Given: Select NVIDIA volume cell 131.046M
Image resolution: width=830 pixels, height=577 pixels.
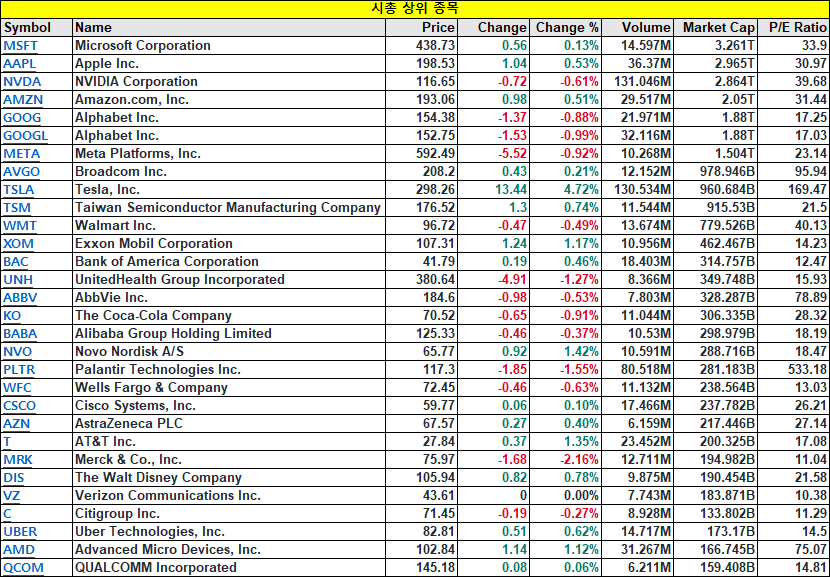Looking at the screenshot, I should [638, 82].
